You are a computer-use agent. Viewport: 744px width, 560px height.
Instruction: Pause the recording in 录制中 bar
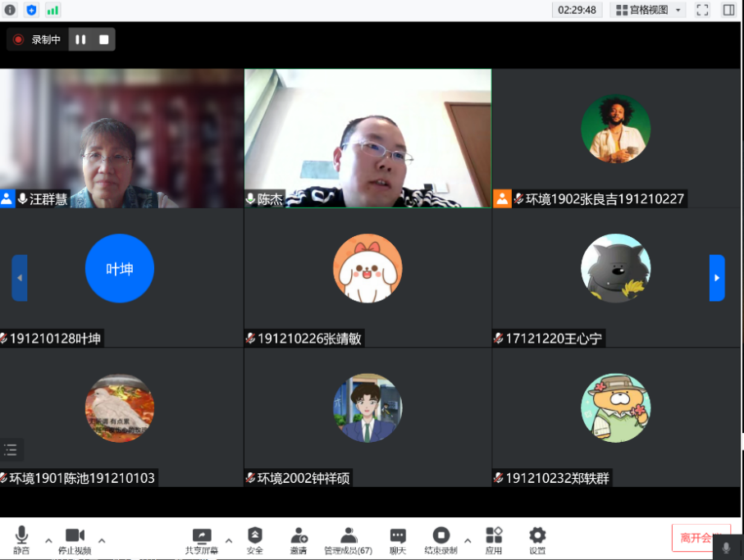(x=80, y=39)
